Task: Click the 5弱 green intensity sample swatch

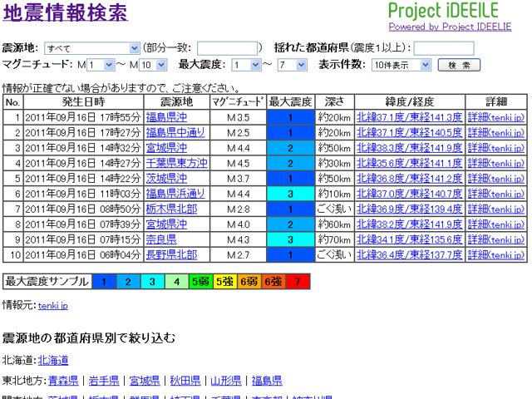Action: click(199, 282)
